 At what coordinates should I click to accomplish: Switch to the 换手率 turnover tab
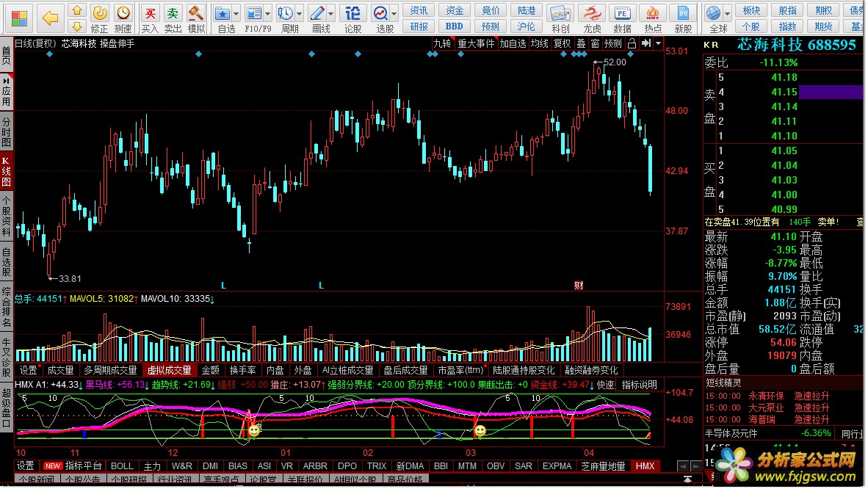[242, 370]
